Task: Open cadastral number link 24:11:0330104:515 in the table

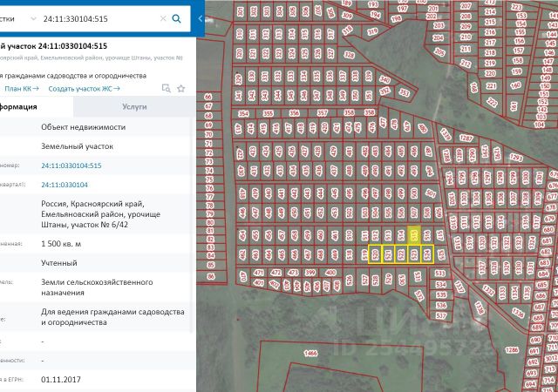Action: tap(71, 166)
